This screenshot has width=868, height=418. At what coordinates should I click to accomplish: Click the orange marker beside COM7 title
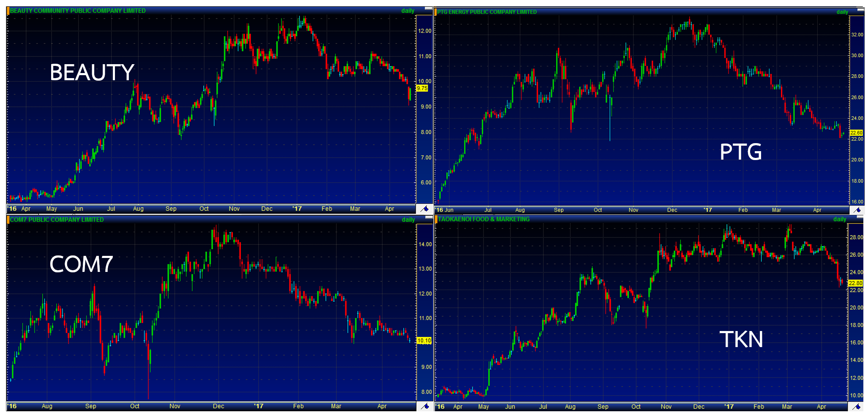tap(8, 220)
